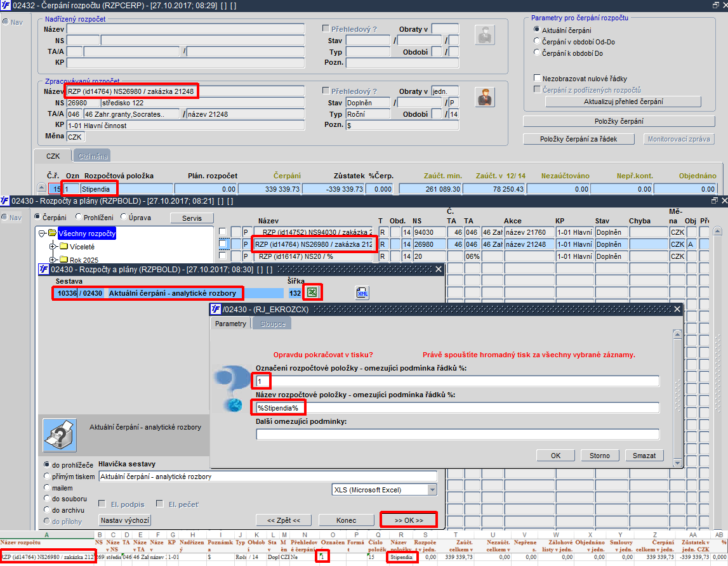Open the Parametry tab in dialog
Viewport: 728px width, 566px height.
(x=230, y=324)
